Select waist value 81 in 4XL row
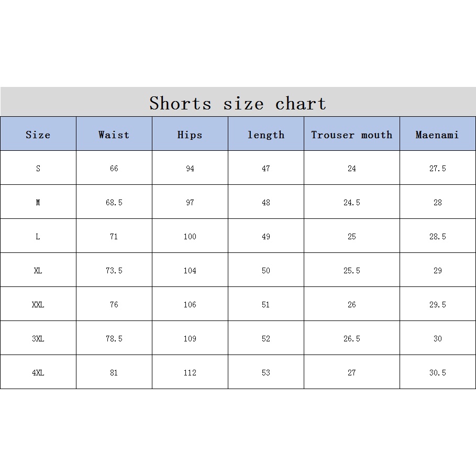This screenshot has height=476, width=476. click(x=114, y=373)
